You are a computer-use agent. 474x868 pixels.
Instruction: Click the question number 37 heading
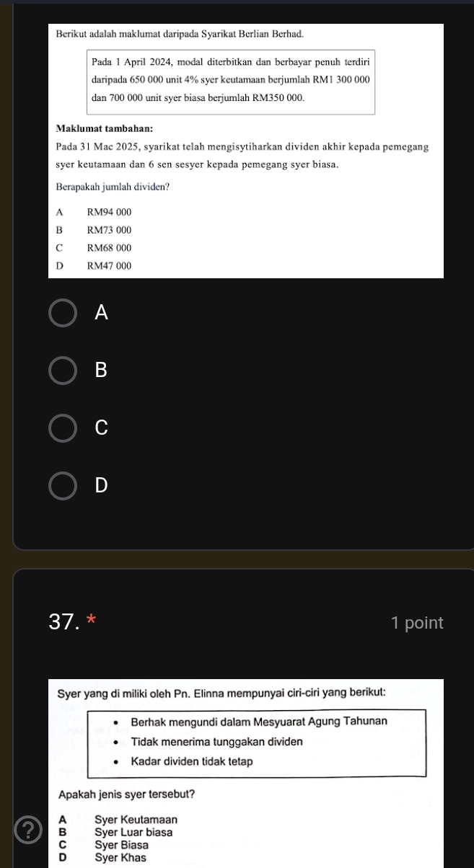[63, 623]
